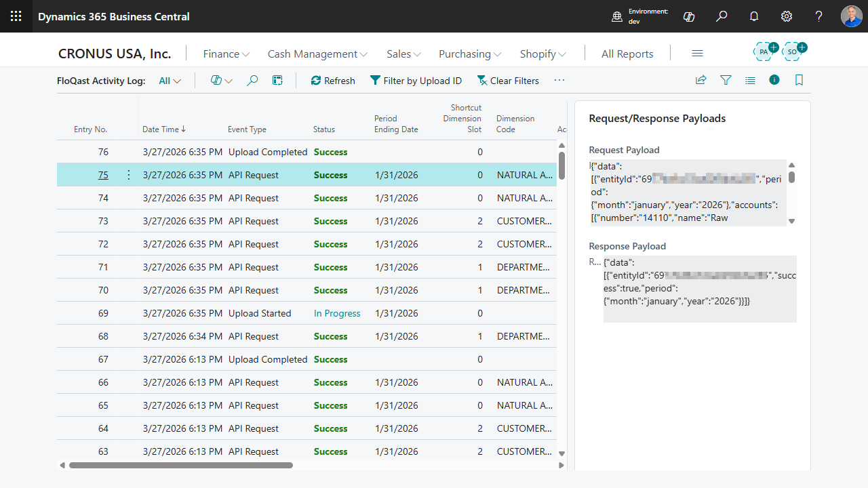Click Filter by Upload ID

[416, 81]
